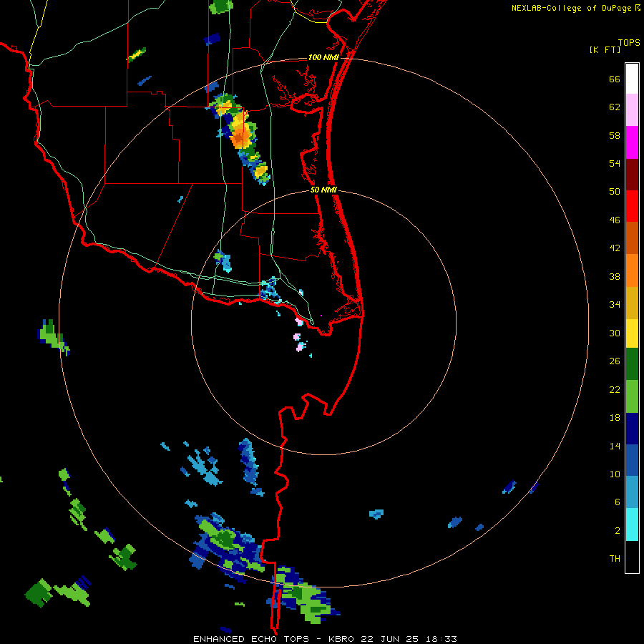Select the light green 22 kft swatch
This screenshot has height=644, width=644.
point(632,396)
